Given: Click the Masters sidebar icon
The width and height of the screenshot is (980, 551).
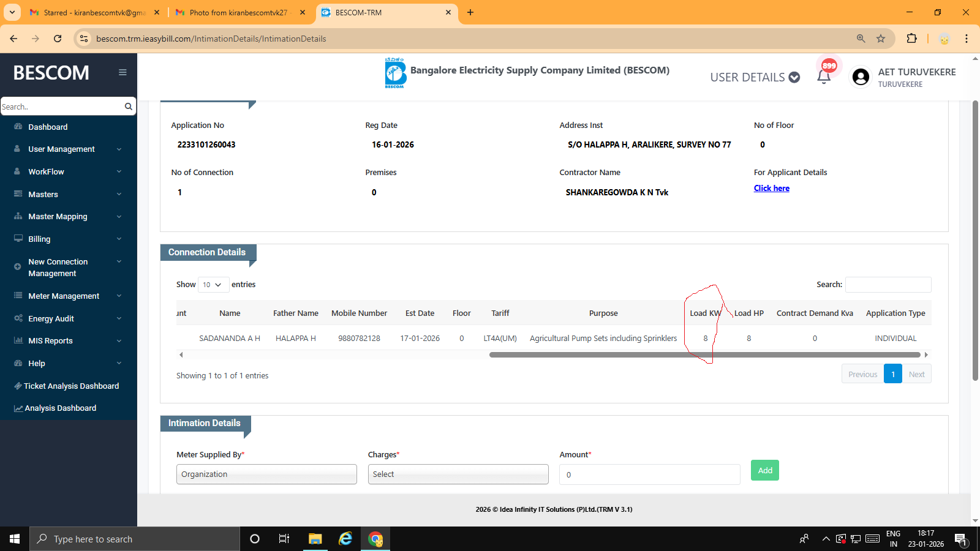Looking at the screenshot, I should 18,194.
